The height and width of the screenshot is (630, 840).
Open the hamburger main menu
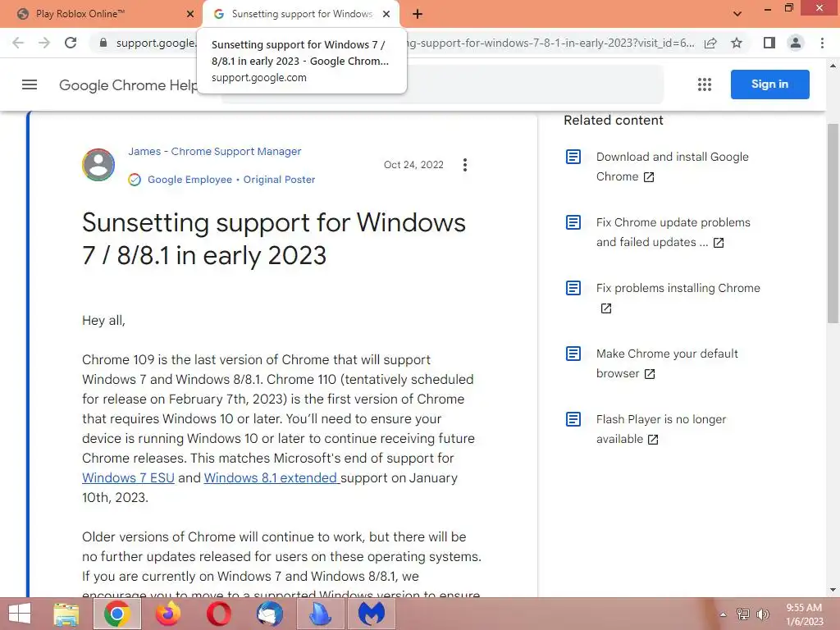coord(30,84)
